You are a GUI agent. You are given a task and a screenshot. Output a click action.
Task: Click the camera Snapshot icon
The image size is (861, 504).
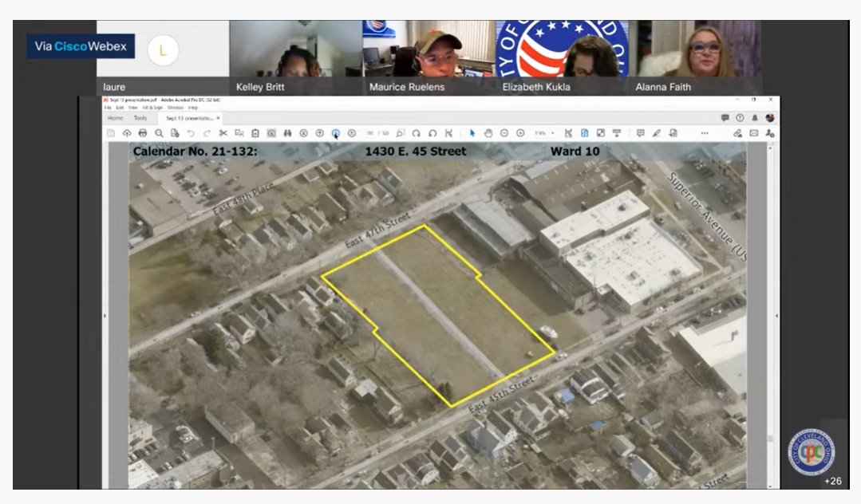[271, 133]
